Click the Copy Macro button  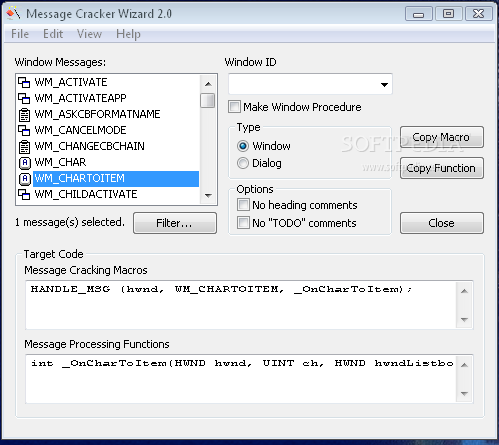tap(442, 137)
